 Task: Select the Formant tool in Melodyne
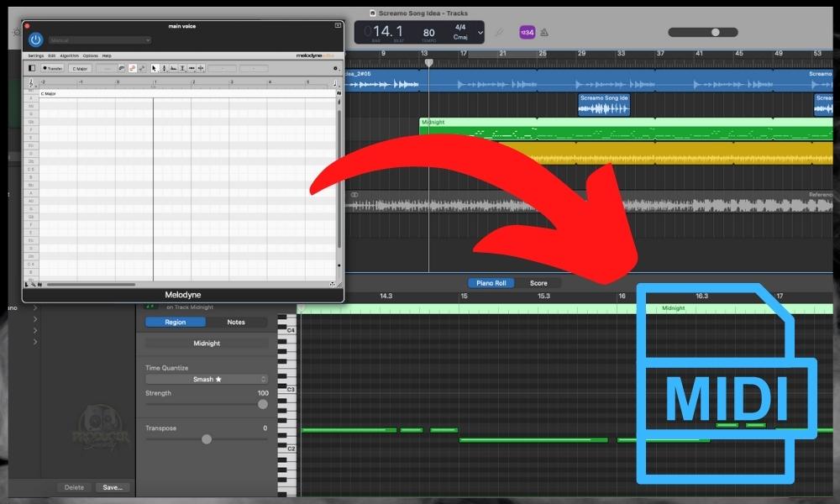click(x=173, y=68)
